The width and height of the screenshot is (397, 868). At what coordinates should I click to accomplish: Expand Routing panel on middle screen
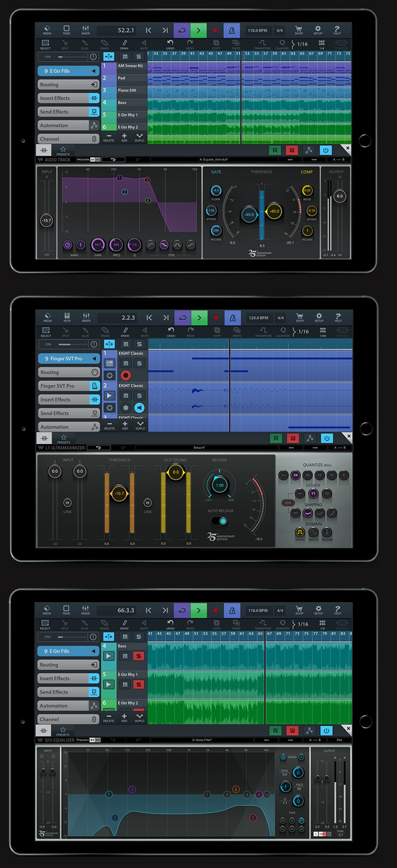tap(68, 372)
